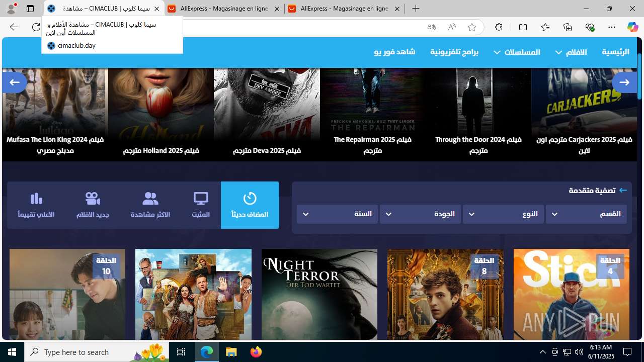
Task: Open the episode 10 series poster
Action: click(x=67, y=294)
